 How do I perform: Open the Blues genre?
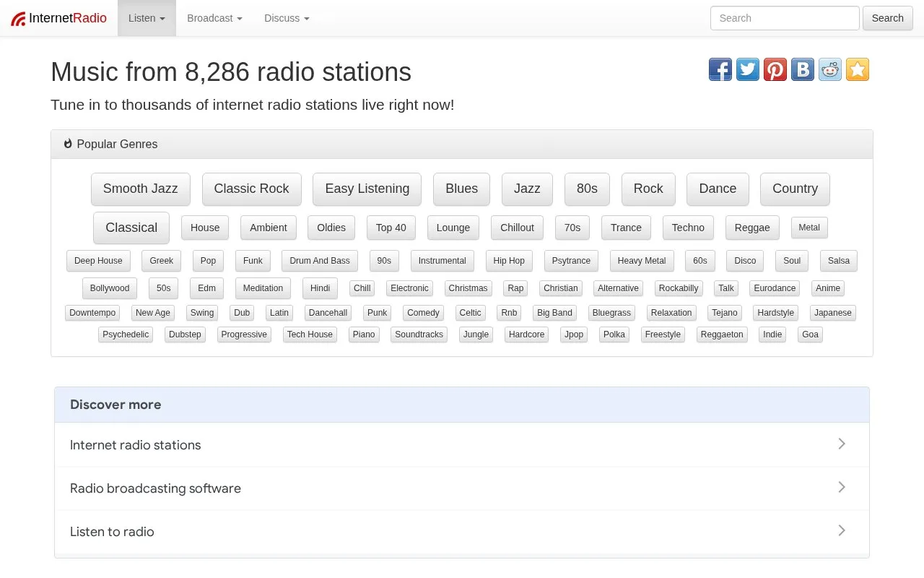click(461, 189)
